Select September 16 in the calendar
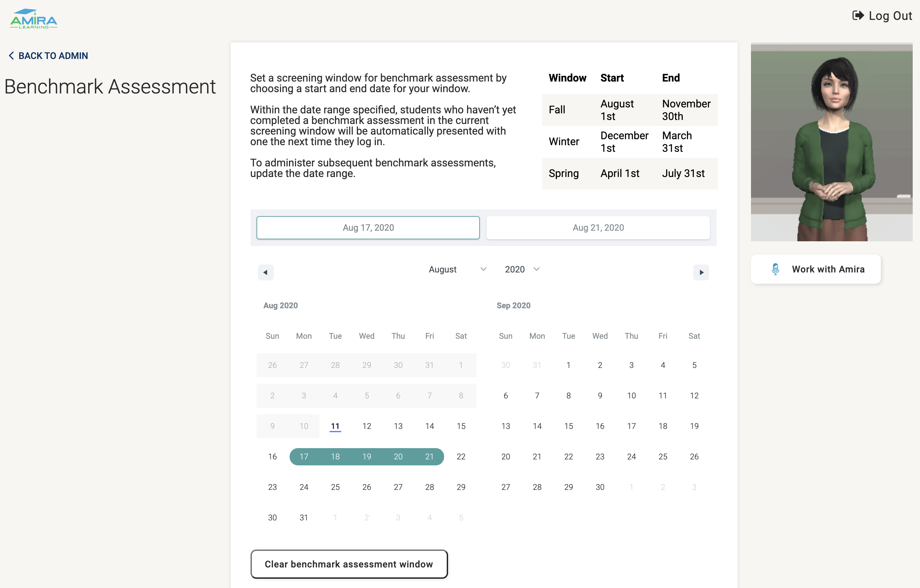The image size is (920, 588). 600,426
